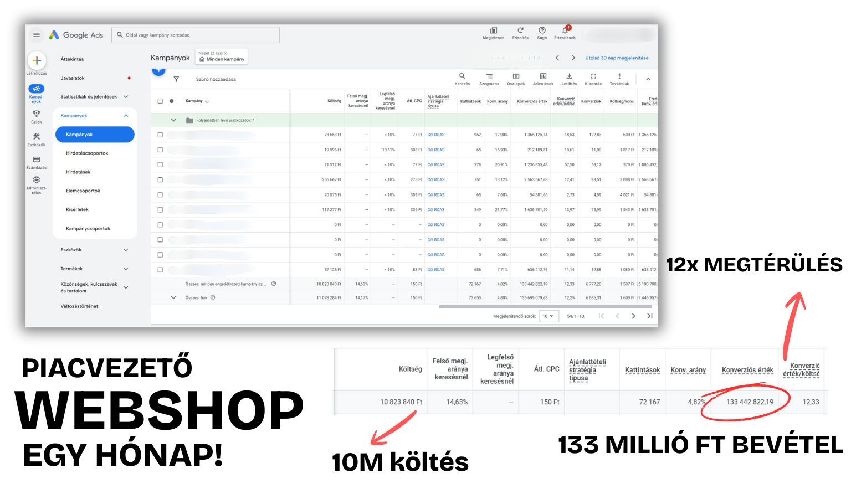The height and width of the screenshot is (504, 851).
Task: Click the Letöltés download icon
Action: tap(569, 76)
